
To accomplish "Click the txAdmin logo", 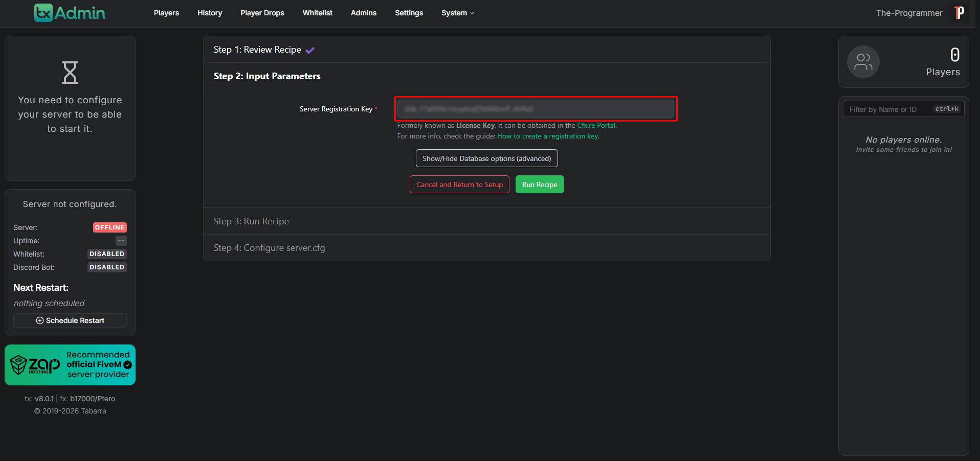I will (x=70, y=13).
